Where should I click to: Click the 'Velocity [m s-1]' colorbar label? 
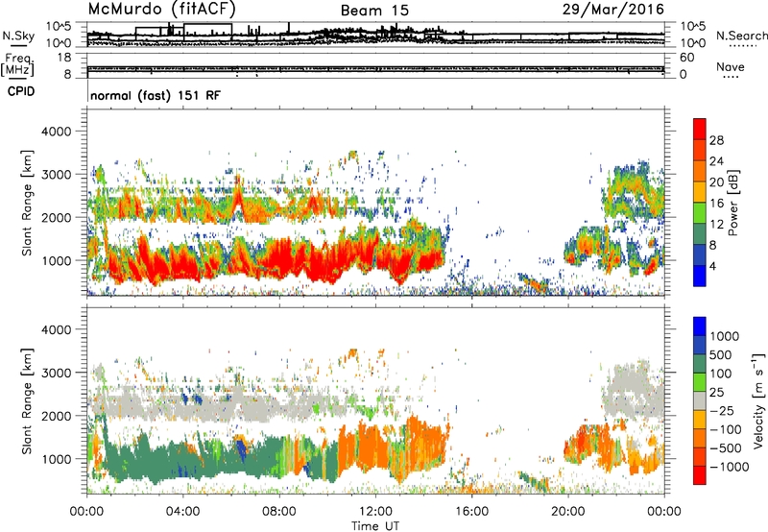(x=758, y=400)
